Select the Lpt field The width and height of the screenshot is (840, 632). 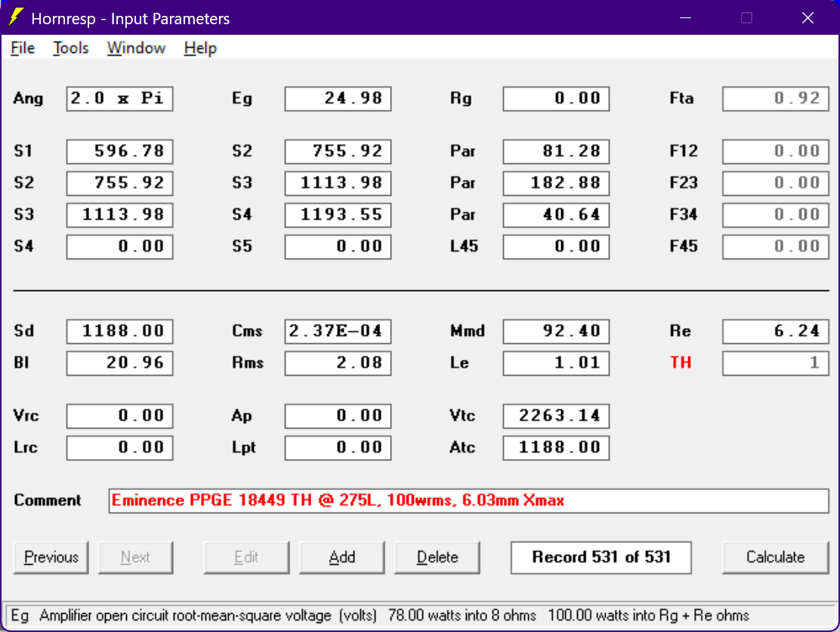click(x=338, y=448)
